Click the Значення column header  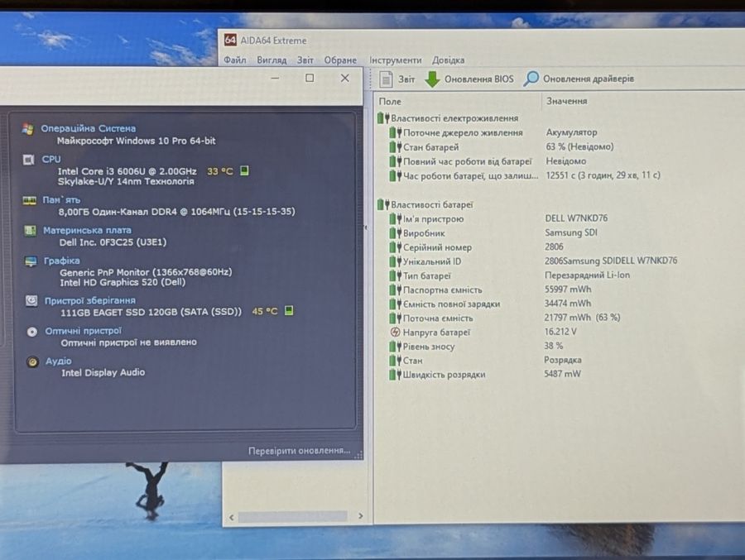(566, 101)
